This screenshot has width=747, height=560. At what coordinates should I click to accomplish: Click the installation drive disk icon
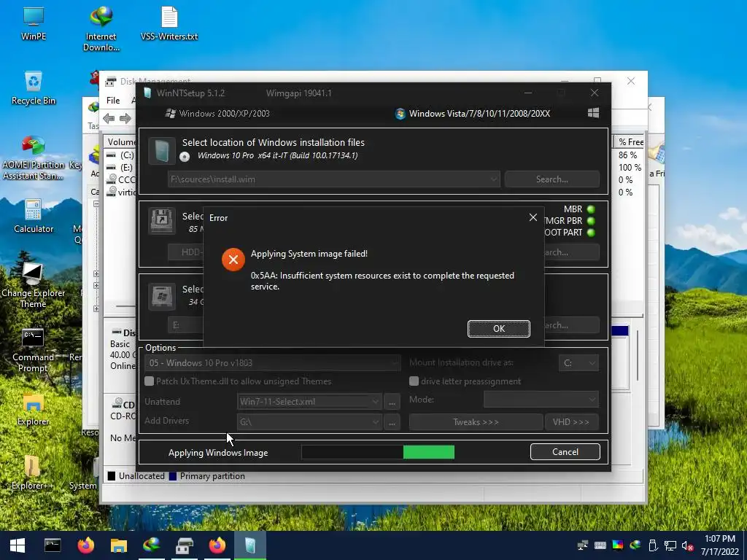click(162, 297)
